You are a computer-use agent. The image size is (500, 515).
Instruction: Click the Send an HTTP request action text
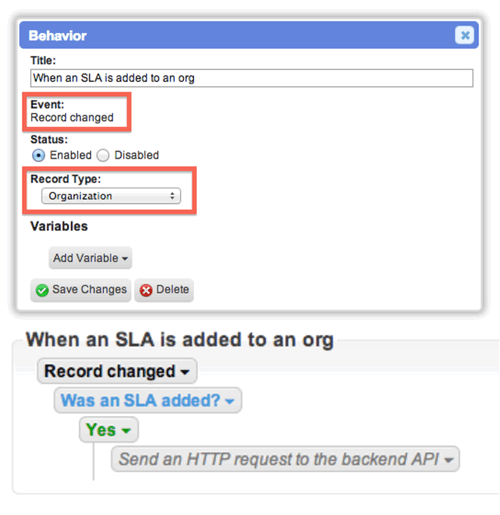pos(279,459)
